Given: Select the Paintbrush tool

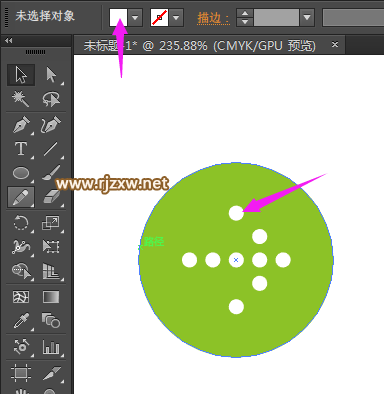Looking at the screenshot, I should [x=51, y=173].
